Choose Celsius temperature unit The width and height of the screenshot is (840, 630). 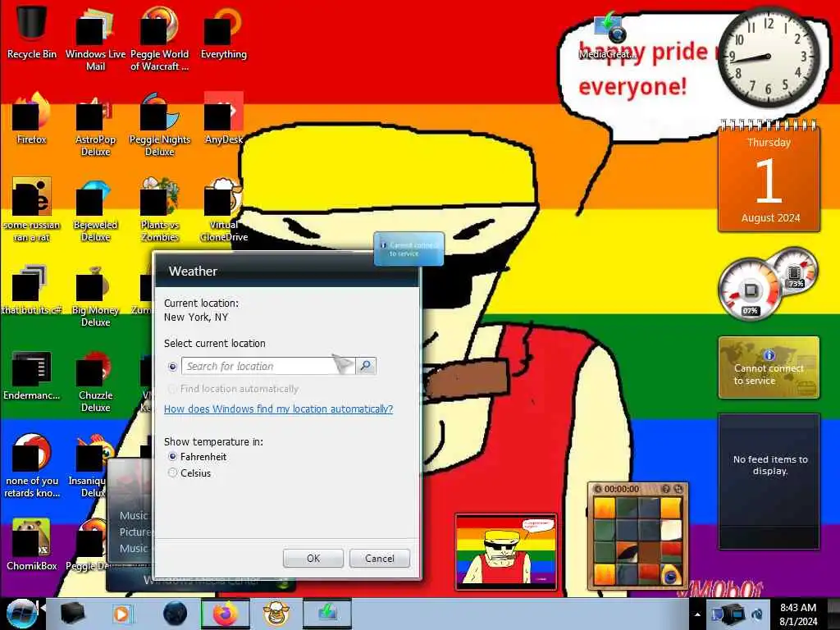point(172,472)
